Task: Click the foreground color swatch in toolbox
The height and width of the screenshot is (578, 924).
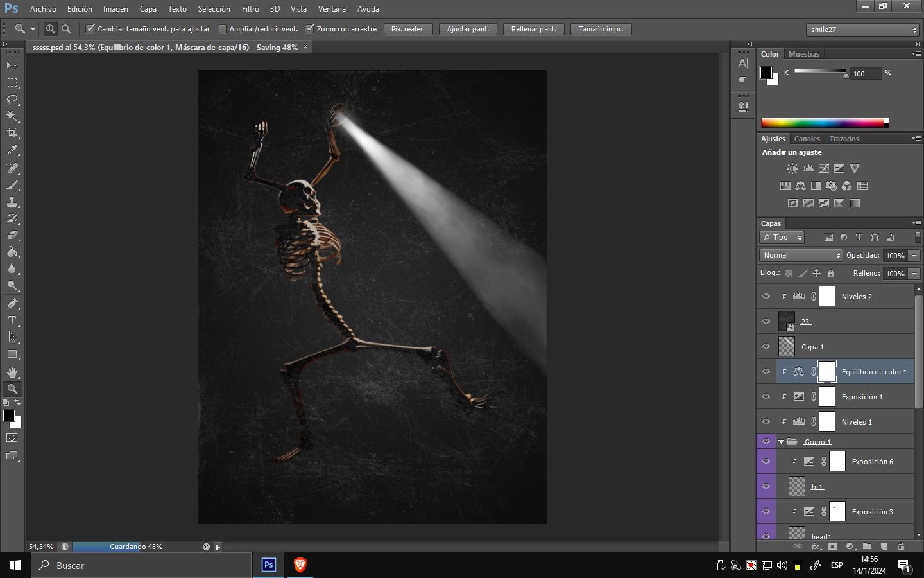Action: (9, 416)
